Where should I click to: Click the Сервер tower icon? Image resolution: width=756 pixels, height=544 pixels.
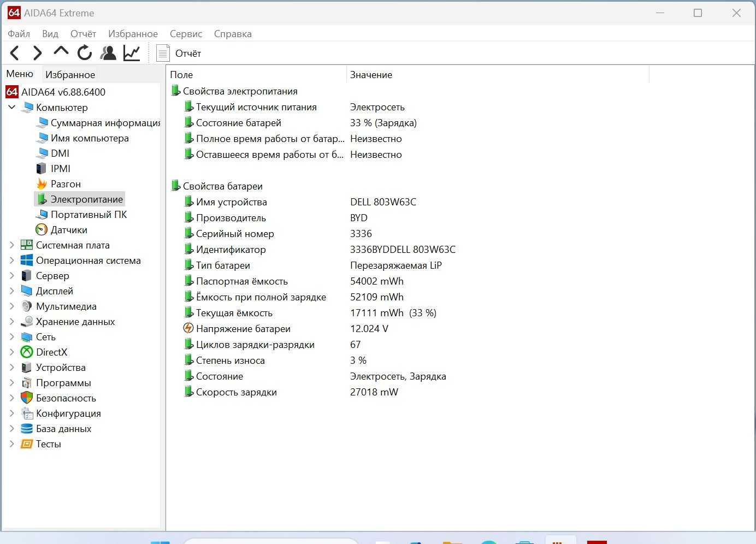click(x=27, y=276)
